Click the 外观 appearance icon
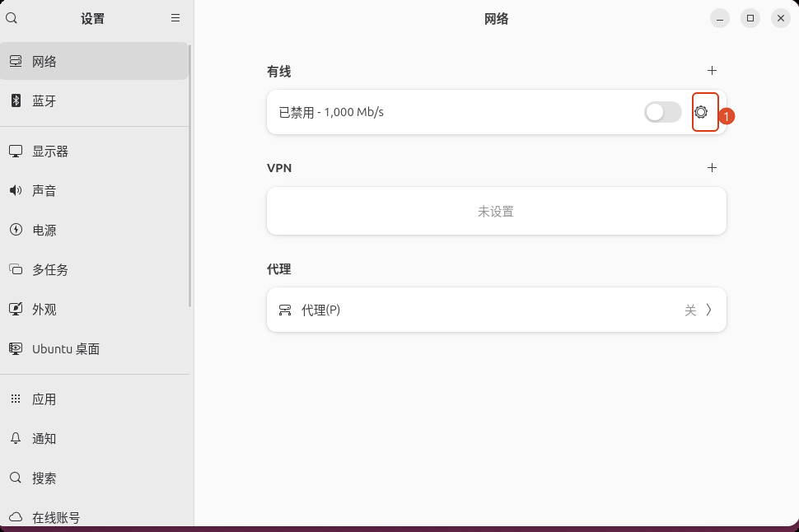This screenshot has width=799, height=532. coord(16,309)
